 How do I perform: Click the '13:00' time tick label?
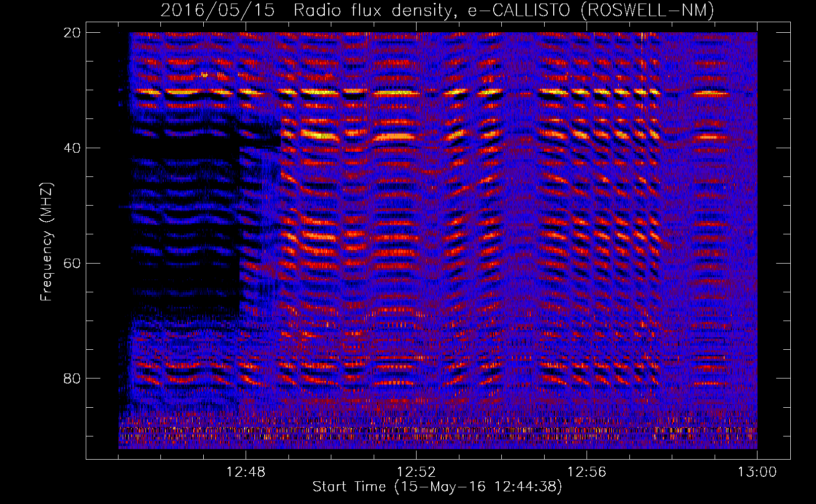[757, 472]
